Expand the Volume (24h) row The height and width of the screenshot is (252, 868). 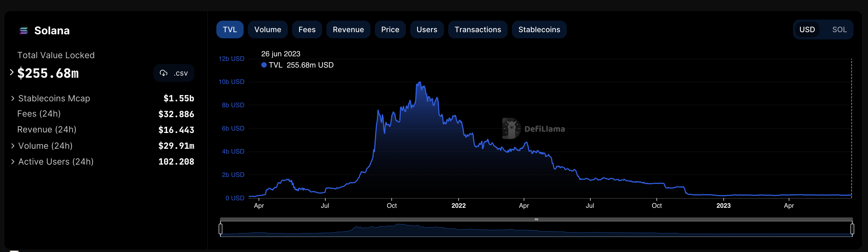[x=13, y=146]
